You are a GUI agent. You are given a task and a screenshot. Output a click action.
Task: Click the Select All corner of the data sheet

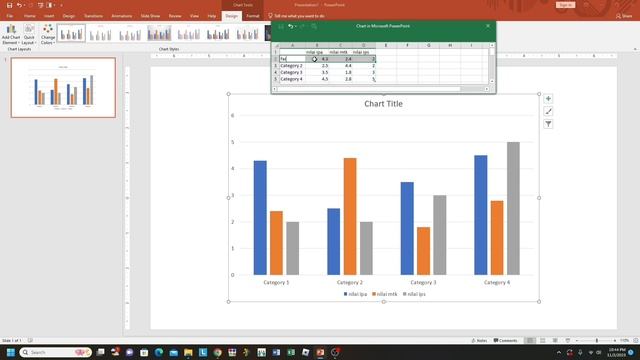(x=276, y=45)
